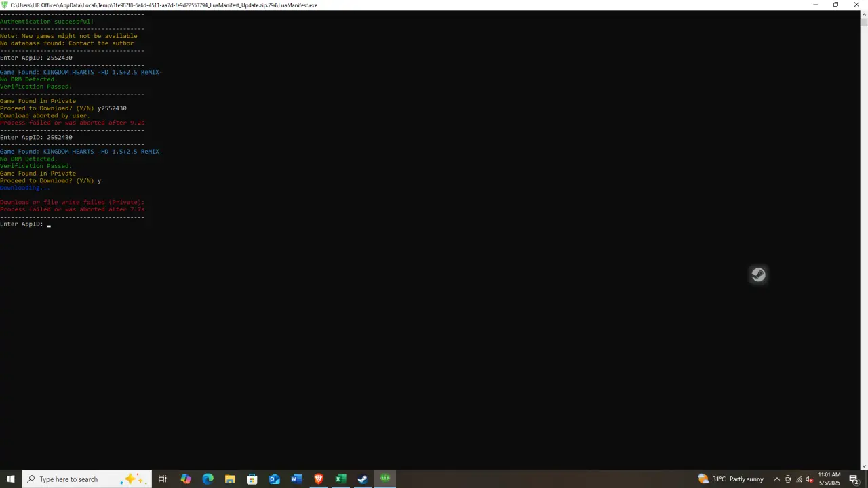Launch Copilot from the taskbar
The height and width of the screenshot is (488, 868).
point(185,479)
